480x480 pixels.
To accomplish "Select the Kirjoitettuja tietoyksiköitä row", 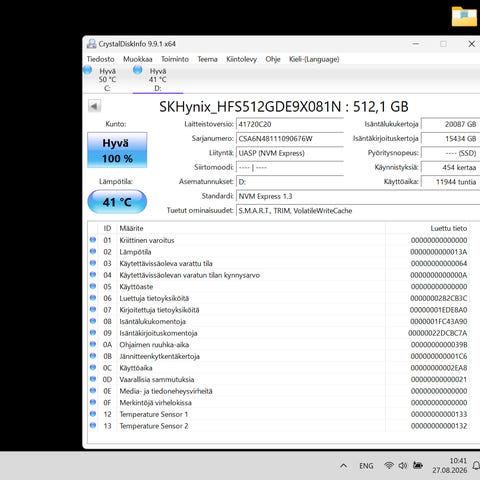I will 278,310.
